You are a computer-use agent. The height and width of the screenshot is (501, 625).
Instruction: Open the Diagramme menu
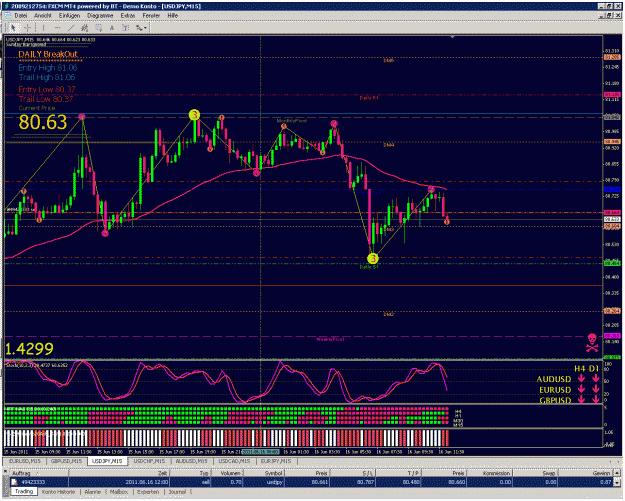pyautogui.click(x=100, y=16)
